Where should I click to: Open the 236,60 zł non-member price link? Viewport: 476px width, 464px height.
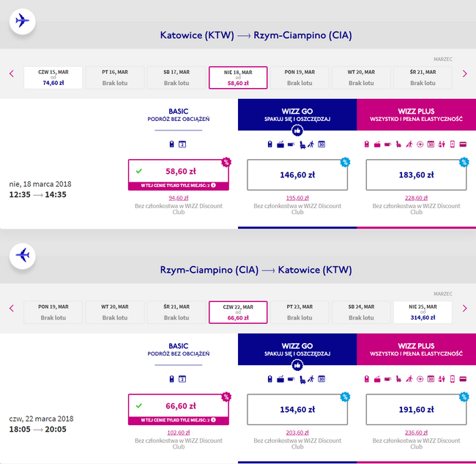click(x=416, y=432)
